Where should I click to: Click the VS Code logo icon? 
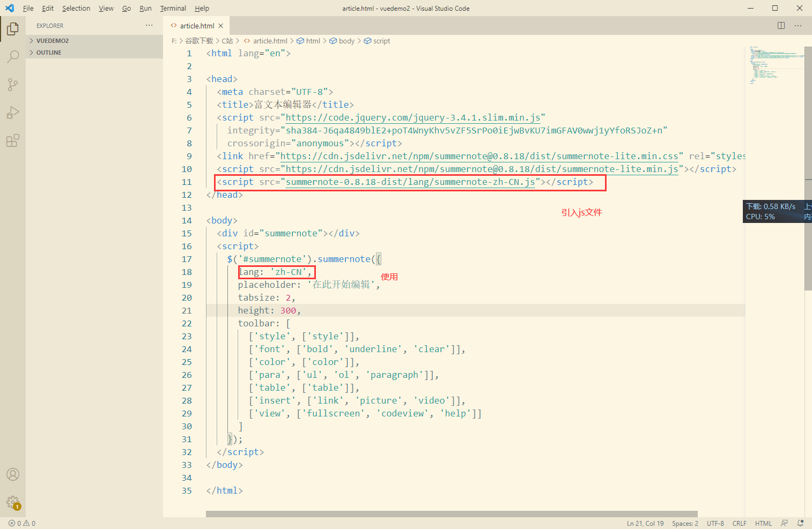9,8
